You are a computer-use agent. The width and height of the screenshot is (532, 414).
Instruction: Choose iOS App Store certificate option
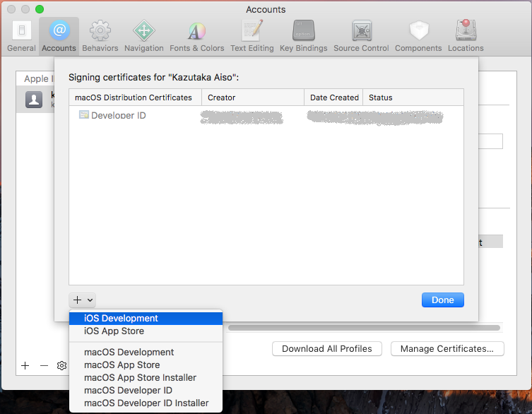tap(146, 331)
